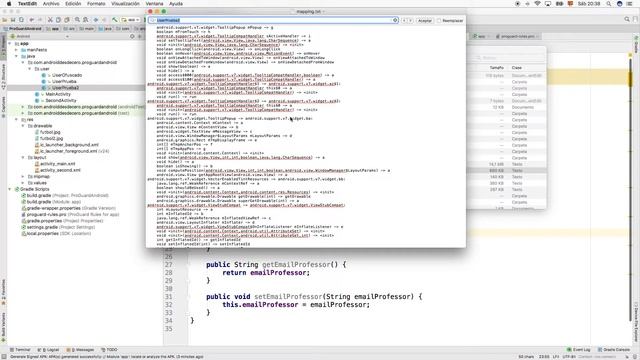Expand the mipmap folder
The height and width of the screenshot is (360, 640).
click(23, 176)
